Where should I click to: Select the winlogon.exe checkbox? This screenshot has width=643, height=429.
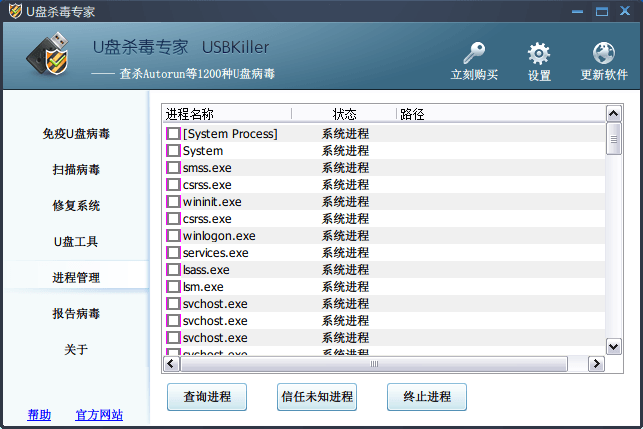click(x=173, y=236)
